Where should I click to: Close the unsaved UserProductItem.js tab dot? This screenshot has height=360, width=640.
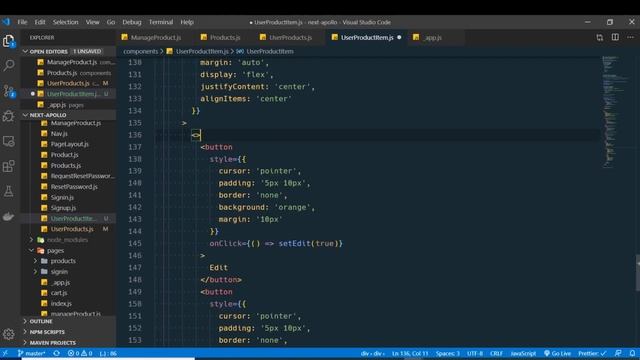tap(399, 38)
